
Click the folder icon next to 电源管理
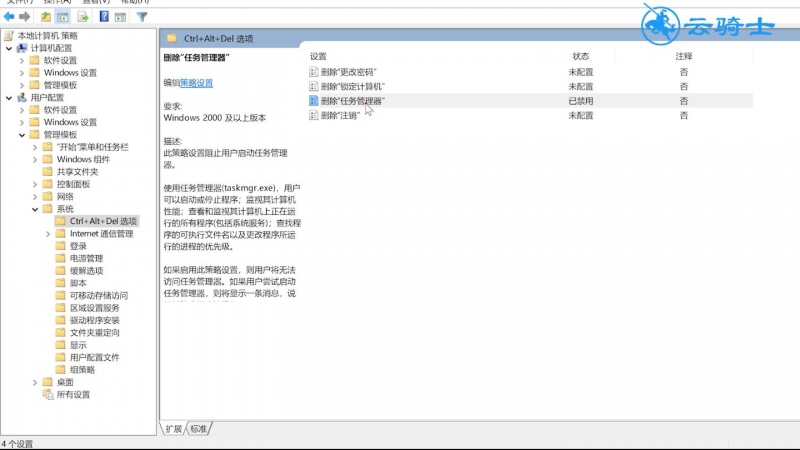coord(61,258)
